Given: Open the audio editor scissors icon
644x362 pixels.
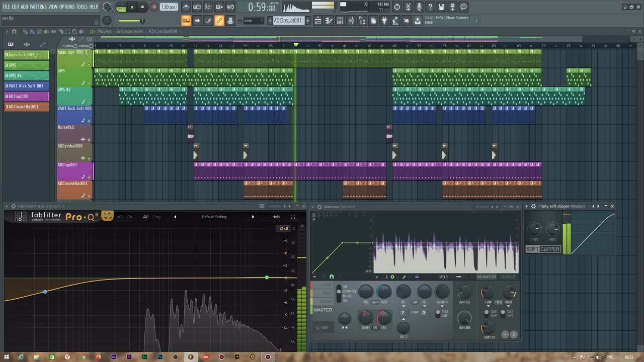Looking at the screenshot, I should pyautogui.click(x=408, y=7).
